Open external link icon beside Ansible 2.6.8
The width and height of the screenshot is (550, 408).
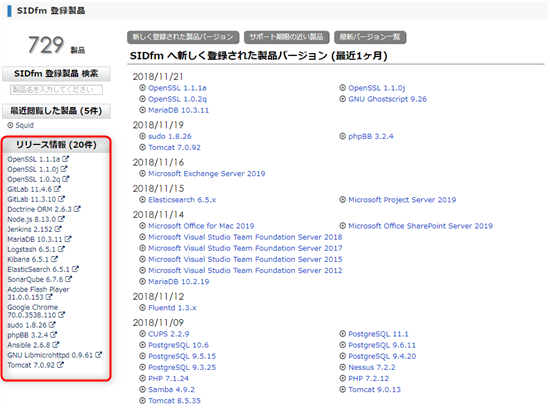[x=55, y=345]
